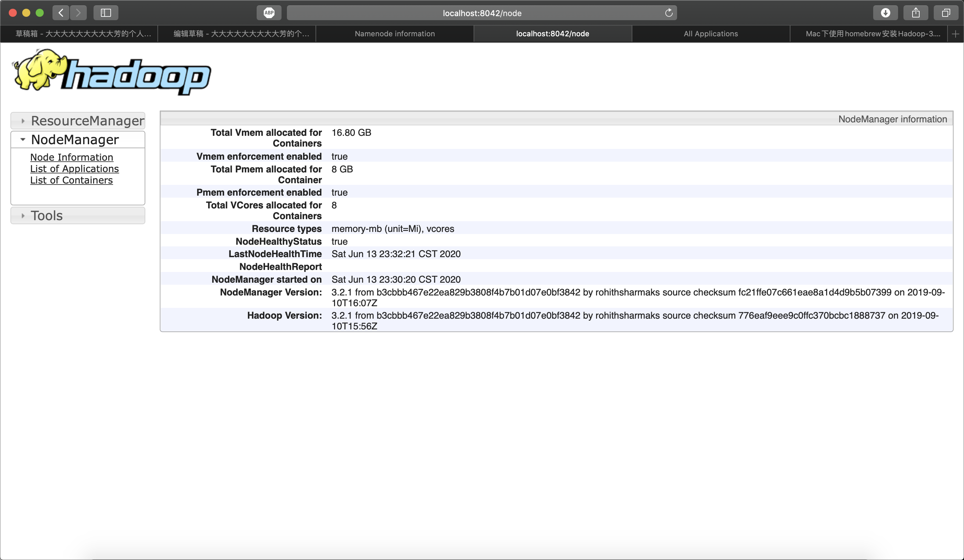This screenshot has width=964, height=560.
Task: Open the List of Containers link
Action: pos(72,181)
